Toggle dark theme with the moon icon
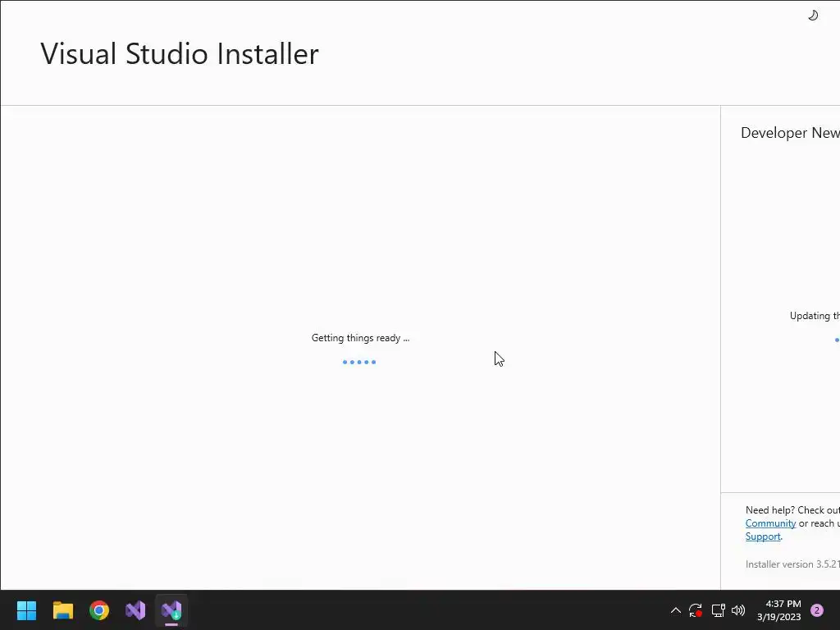840x630 pixels. (813, 16)
